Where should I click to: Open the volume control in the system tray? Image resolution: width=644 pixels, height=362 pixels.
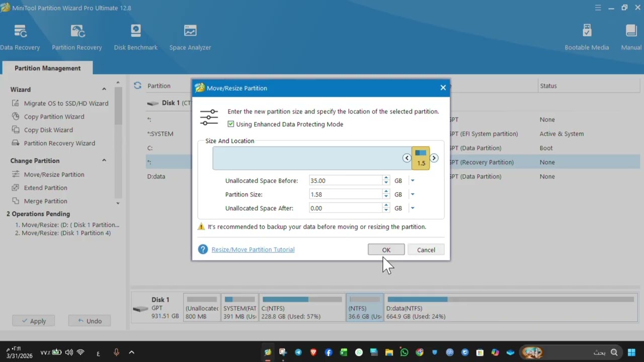[x=69, y=352]
